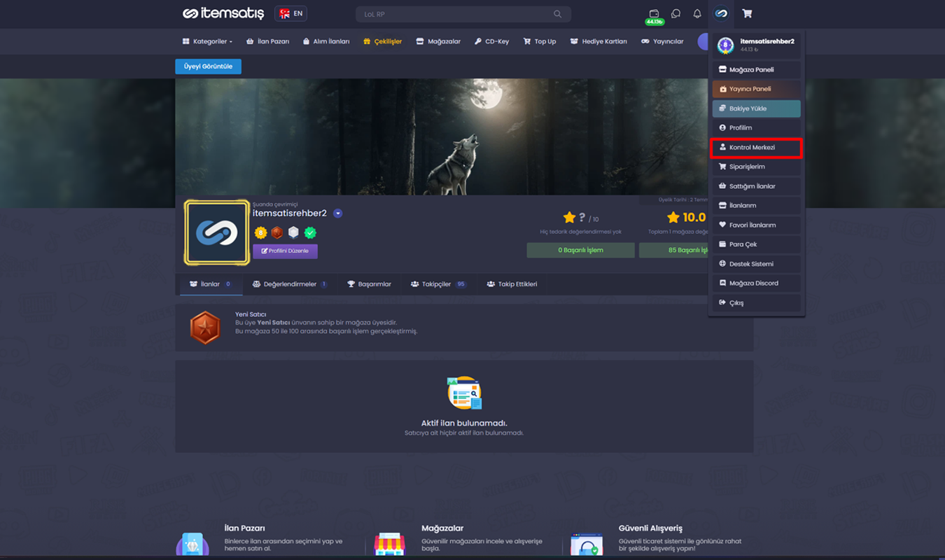Open Favori İlanlarım from user menu
Screen dimensions: 945x560
tap(756, 225)
